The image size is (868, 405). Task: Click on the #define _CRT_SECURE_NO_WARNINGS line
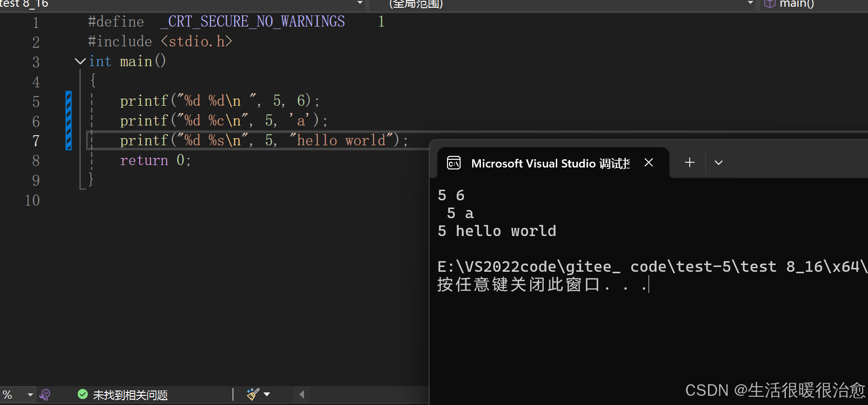point(236,22)
